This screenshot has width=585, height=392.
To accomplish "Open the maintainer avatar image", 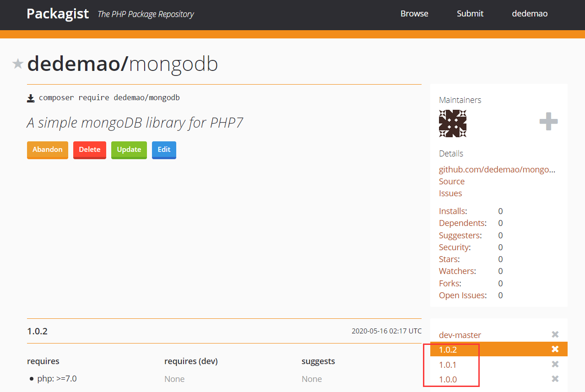I will tap(453, 124).
